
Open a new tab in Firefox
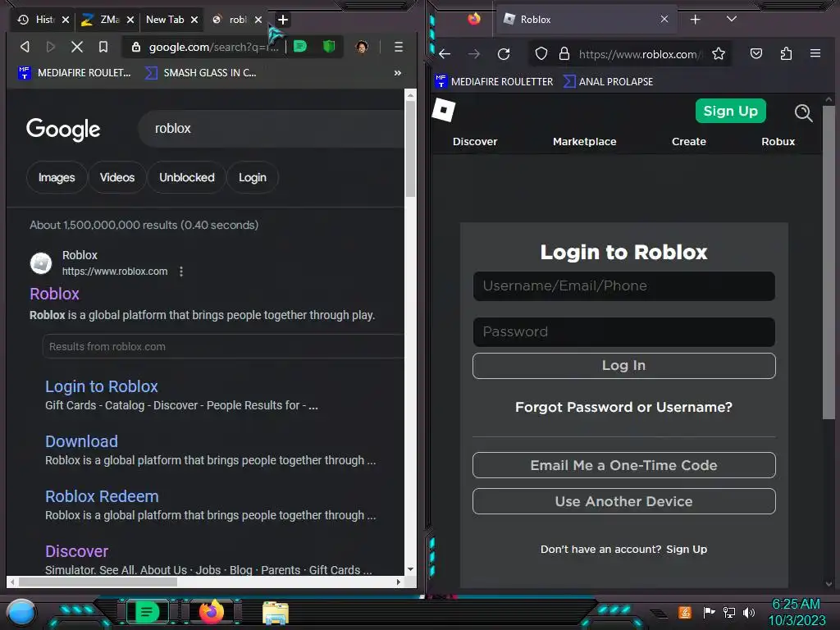coord(696,20)
